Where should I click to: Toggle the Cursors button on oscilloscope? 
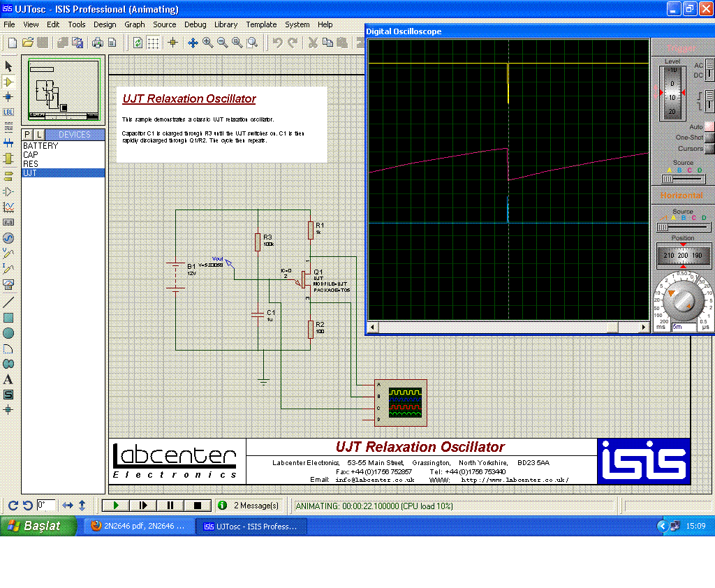709,148
